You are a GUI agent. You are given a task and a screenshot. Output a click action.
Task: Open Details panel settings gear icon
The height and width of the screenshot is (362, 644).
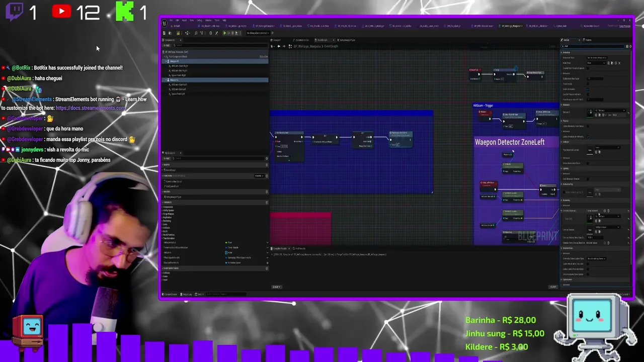tap(630, 46)
